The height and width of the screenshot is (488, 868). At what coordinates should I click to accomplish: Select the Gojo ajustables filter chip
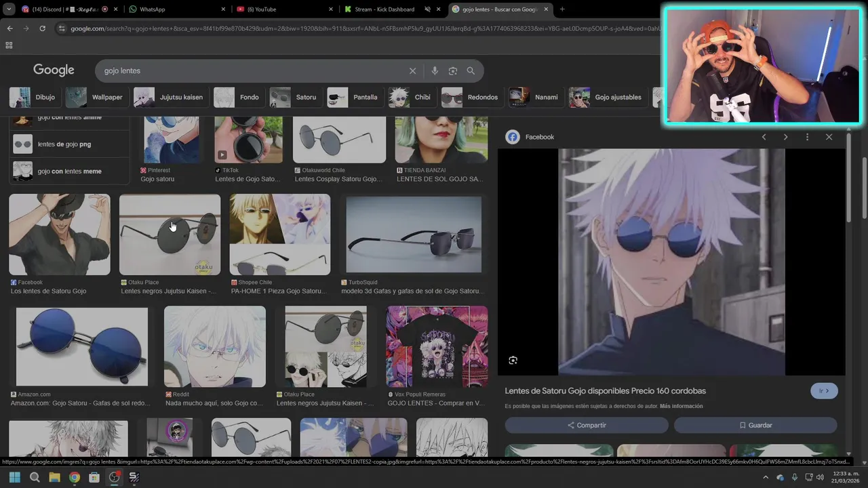[608, 97]
